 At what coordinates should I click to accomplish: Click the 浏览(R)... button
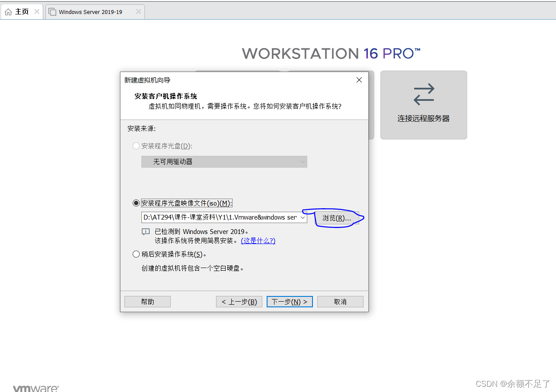337,218
